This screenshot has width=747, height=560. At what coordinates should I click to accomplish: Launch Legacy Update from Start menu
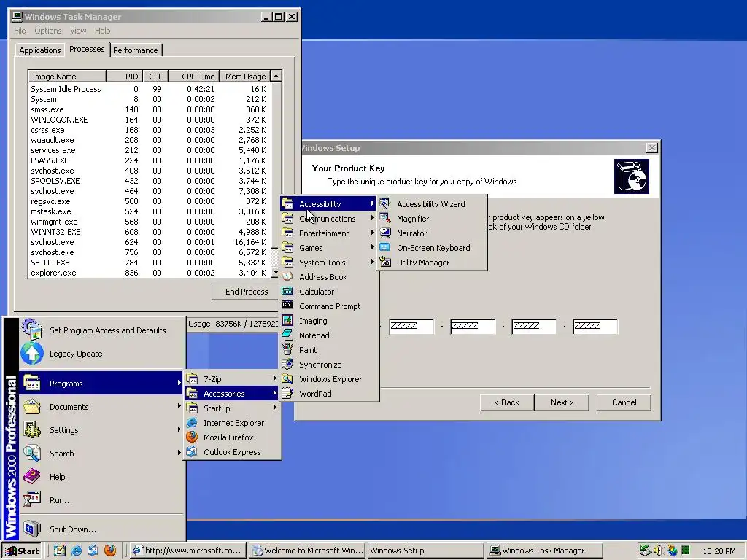click(101, 354)
